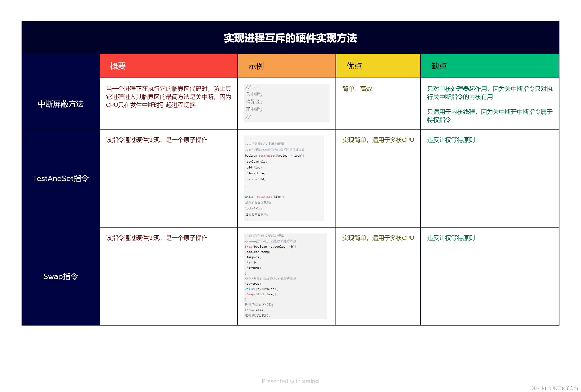Click the TestAndSet指令 row label
This screenshot has width=581, height=392.
tap(61, 178)
